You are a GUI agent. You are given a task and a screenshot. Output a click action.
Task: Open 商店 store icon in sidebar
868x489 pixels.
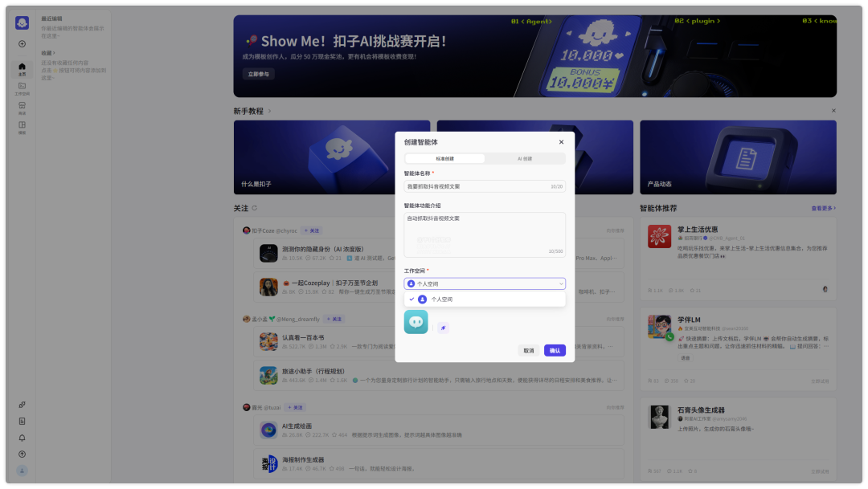[23, 108]
